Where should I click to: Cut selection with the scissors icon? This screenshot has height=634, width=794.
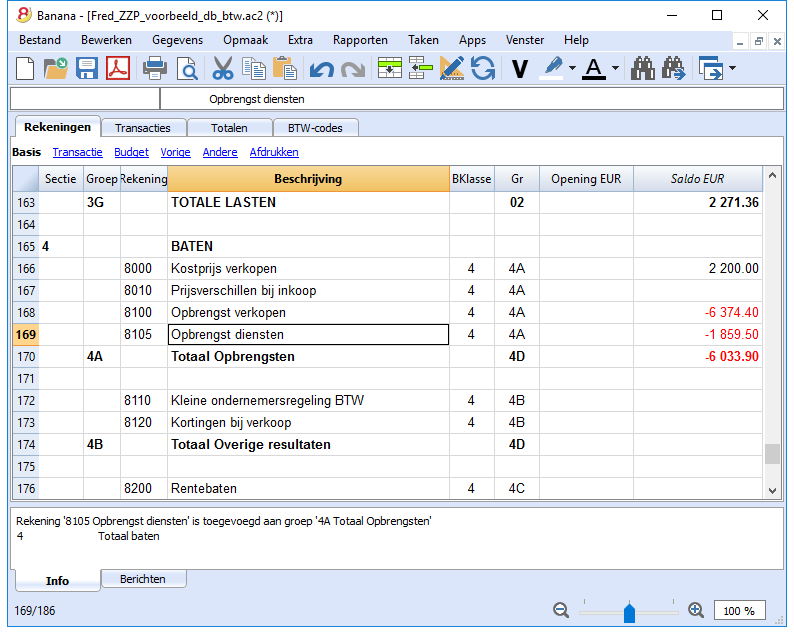(222, 68)
